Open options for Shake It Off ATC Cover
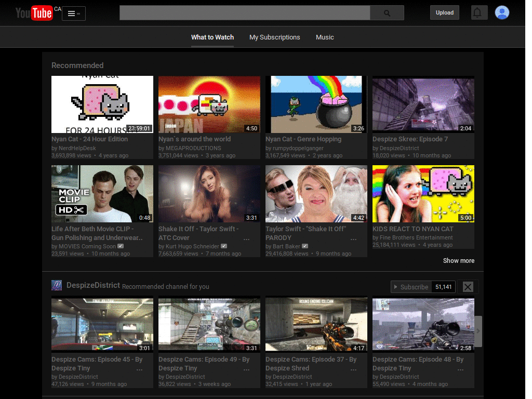Viewport: 532px width, 399px height. click(246, 239)
